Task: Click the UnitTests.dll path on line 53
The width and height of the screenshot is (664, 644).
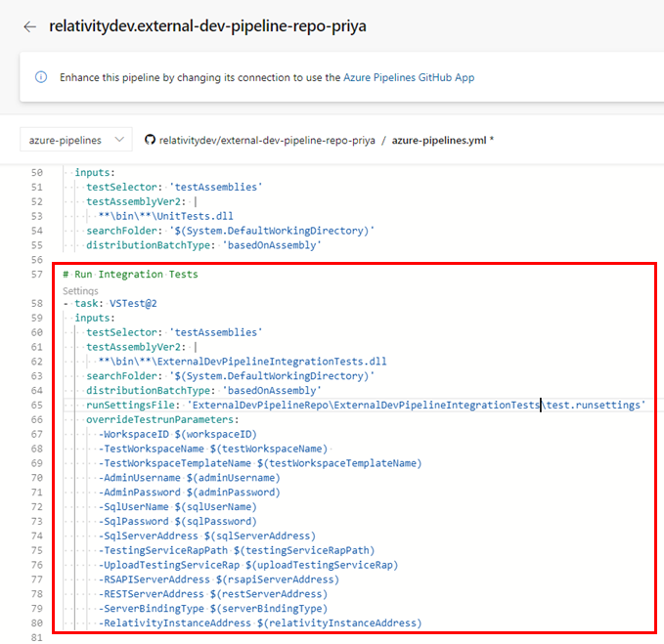Action: pos(165,216)
